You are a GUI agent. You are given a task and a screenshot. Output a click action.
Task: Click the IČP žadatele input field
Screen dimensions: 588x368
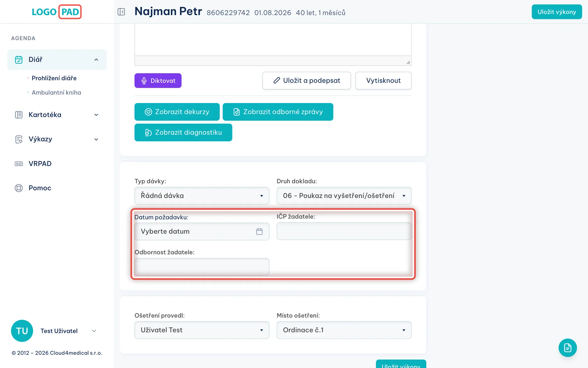pos(344,231)
